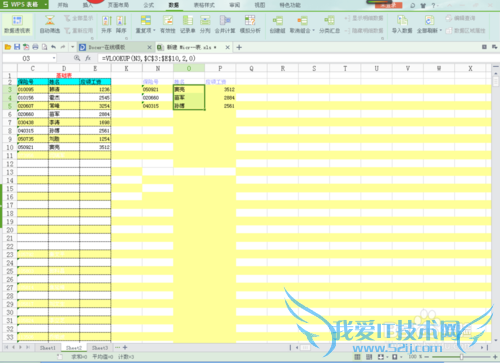
Task: Click zoom in plus in status bar
Action: point(495,357)
